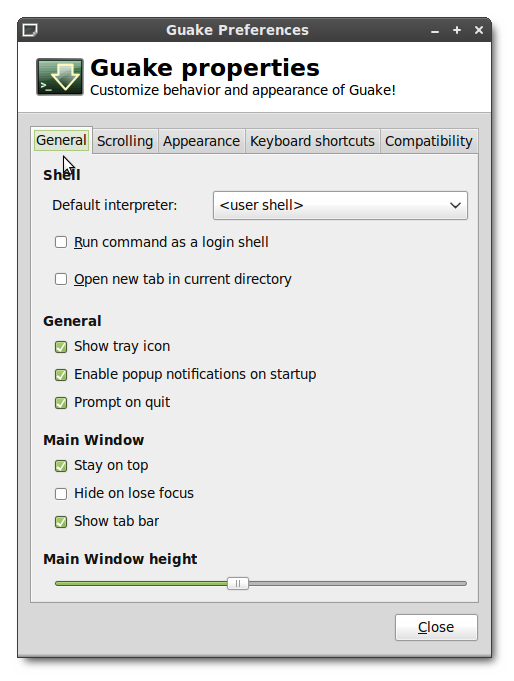Go to Keyboard shortcuts tab
Screen dimensions: 514x681
click(x=312, y=141)
